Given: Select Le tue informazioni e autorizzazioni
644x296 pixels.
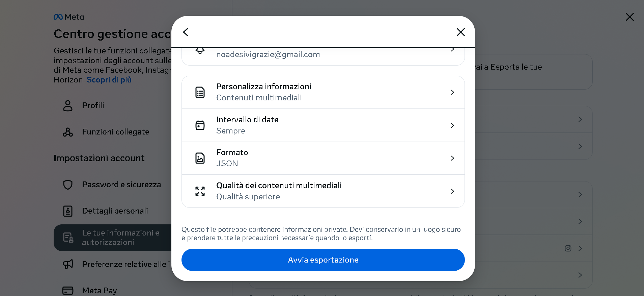Looking at the screenshot, I should pos(120,238).
